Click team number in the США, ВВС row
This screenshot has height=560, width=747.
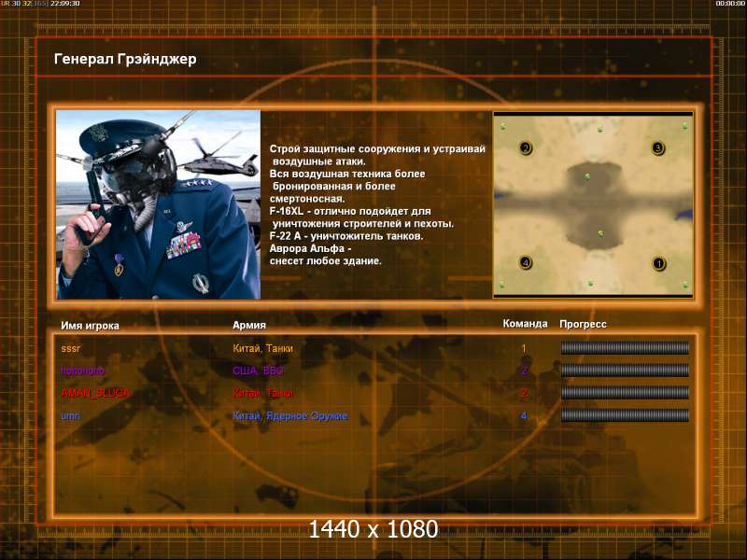click(x=524, y=371)
